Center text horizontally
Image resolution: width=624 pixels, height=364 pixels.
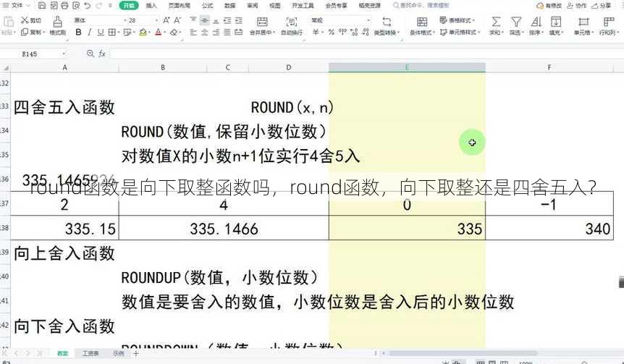(205, 33)
